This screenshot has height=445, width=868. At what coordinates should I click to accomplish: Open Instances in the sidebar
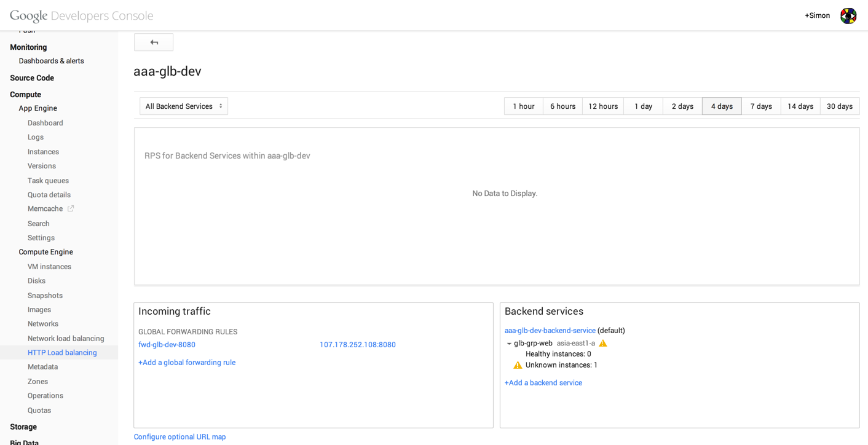[x=44, y=152]
